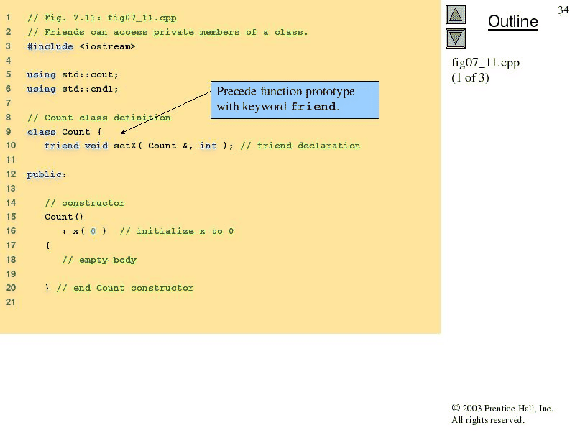
Task: Click the Fig. 7.11 comment on line 1
Action: click(102, 18)
